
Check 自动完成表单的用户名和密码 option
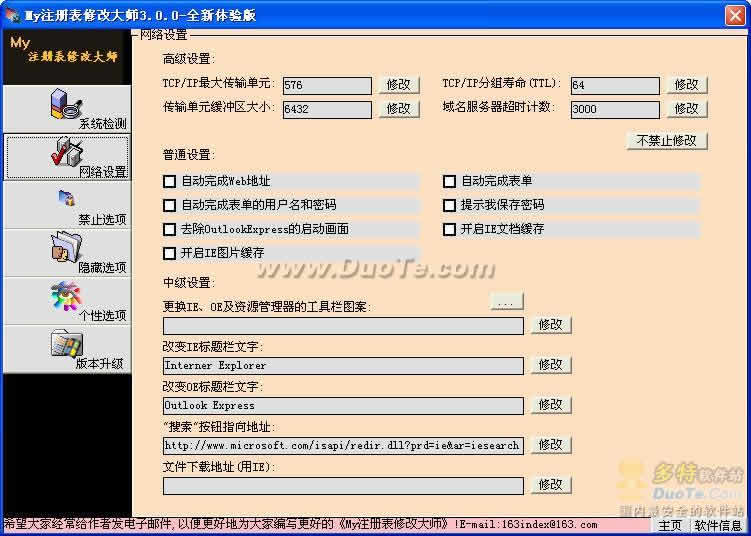[x=170, y=205]
